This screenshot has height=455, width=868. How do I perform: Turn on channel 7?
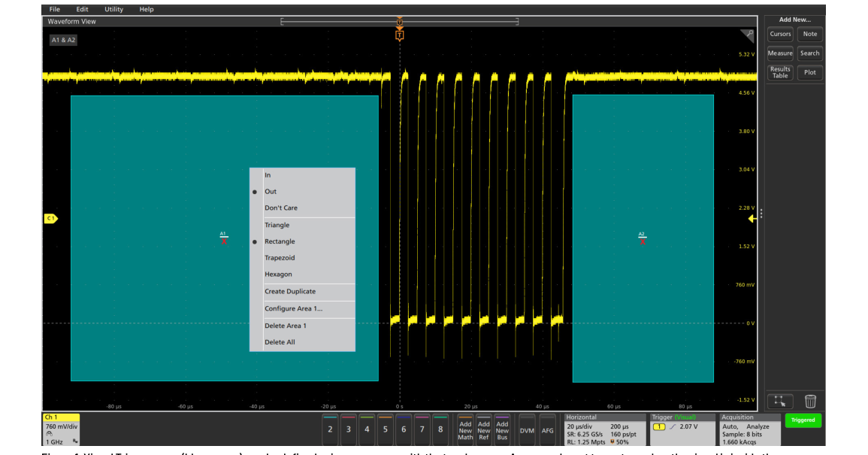[422, 429]
